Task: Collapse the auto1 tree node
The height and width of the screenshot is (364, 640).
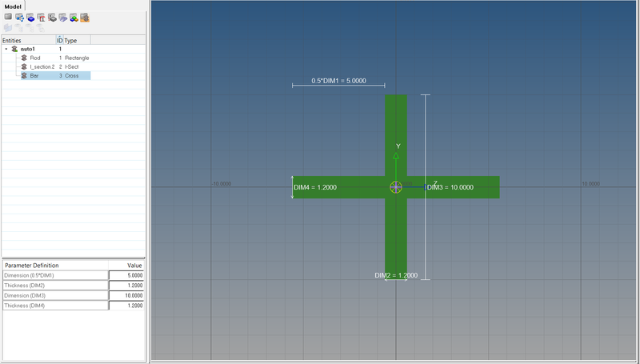Action: tap(6, 49)
